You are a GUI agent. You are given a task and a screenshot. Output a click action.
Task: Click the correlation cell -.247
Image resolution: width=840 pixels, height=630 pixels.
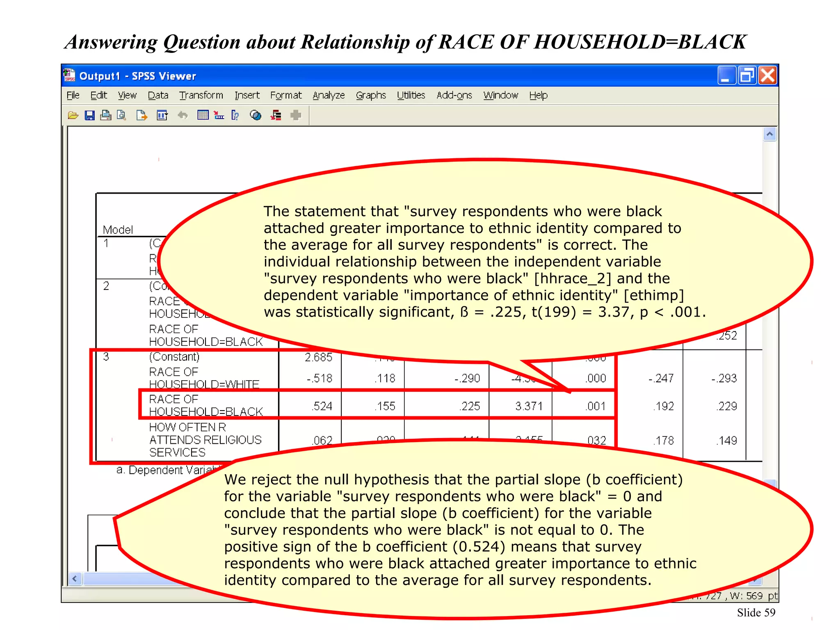click(x=661, y=378)
